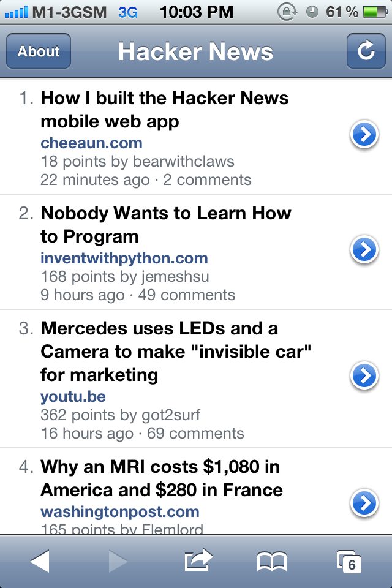The height and width of the screenshot is (588, 392).
Task: Open 'Why an MRI costs $1,080' story
Action: [x=162, y=478]
